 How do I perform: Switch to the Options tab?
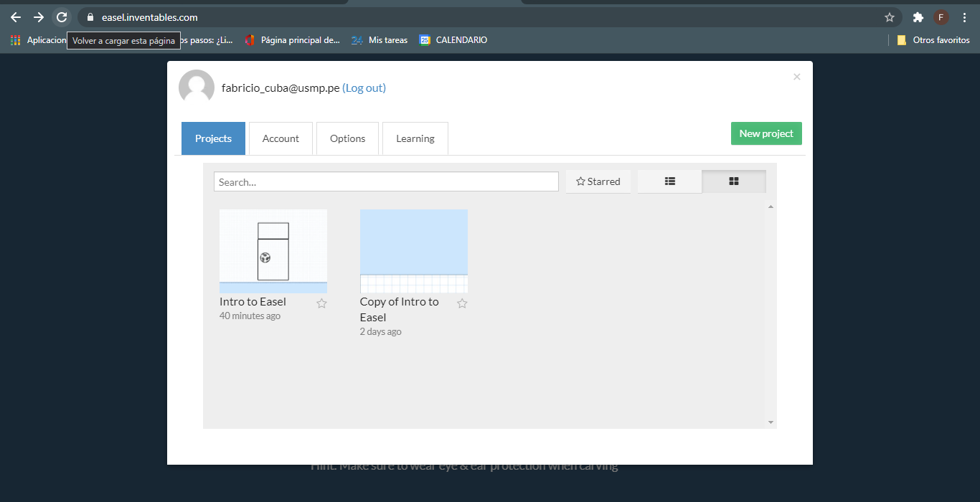(x=348, y=138)
